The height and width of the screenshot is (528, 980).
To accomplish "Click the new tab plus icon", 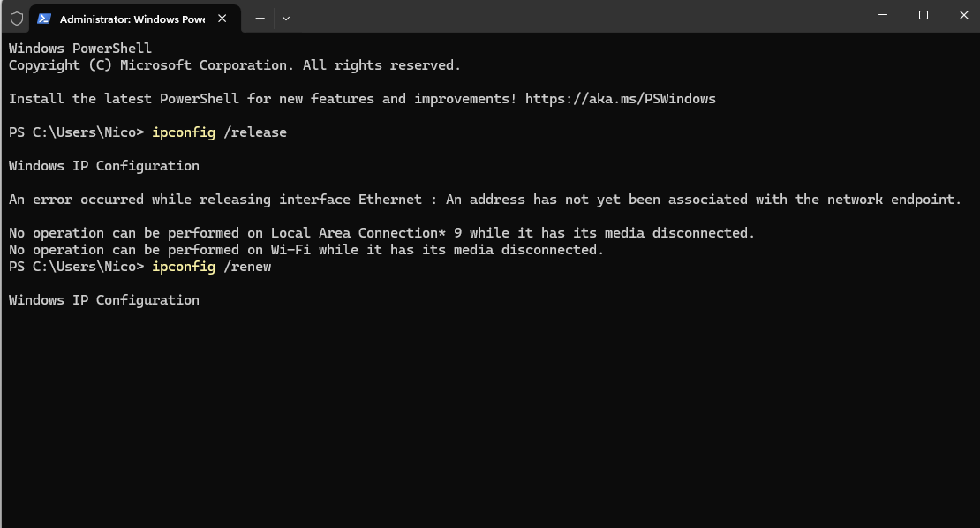I will 260,18.
